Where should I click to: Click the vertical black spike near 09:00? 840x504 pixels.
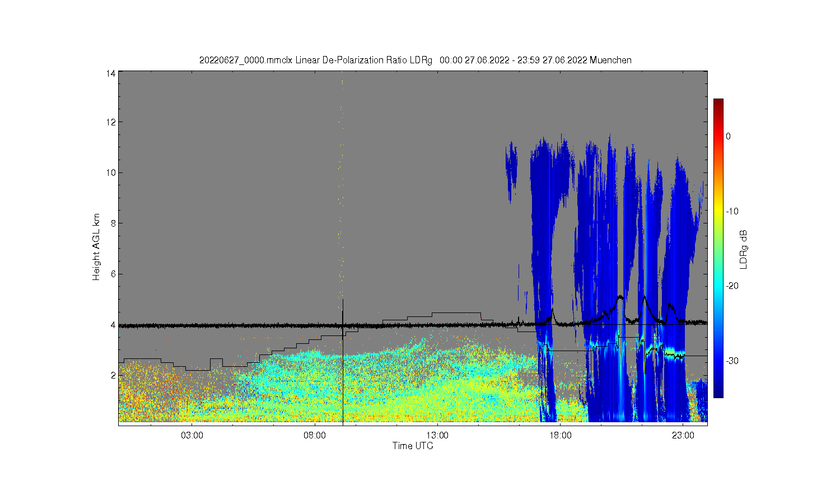342,361
